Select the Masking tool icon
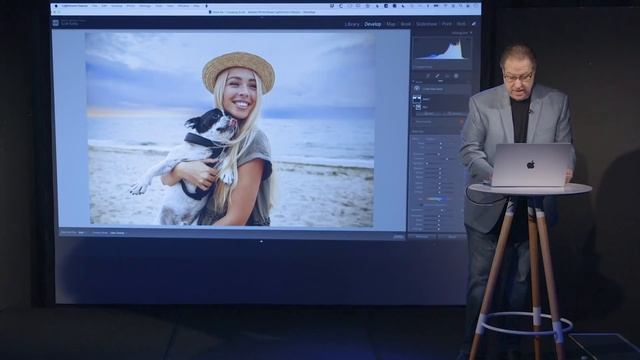This screenshot has width=640, height=360. pos(456,76)
